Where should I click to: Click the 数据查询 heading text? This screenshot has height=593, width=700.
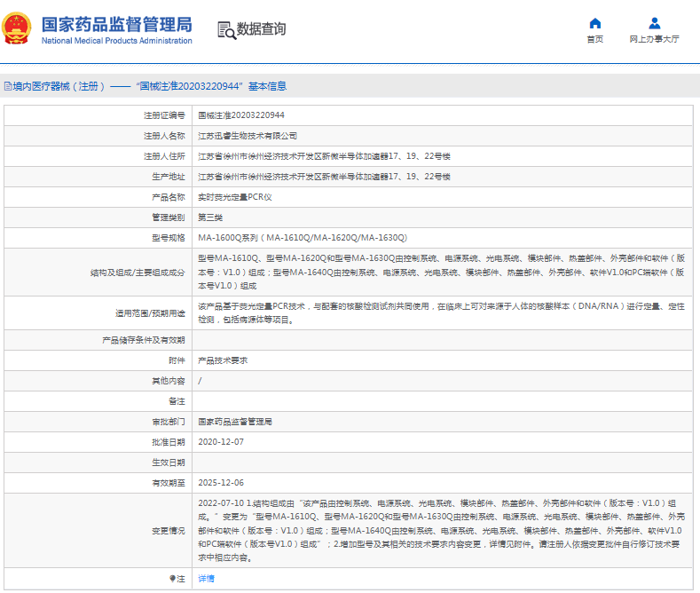261,28
